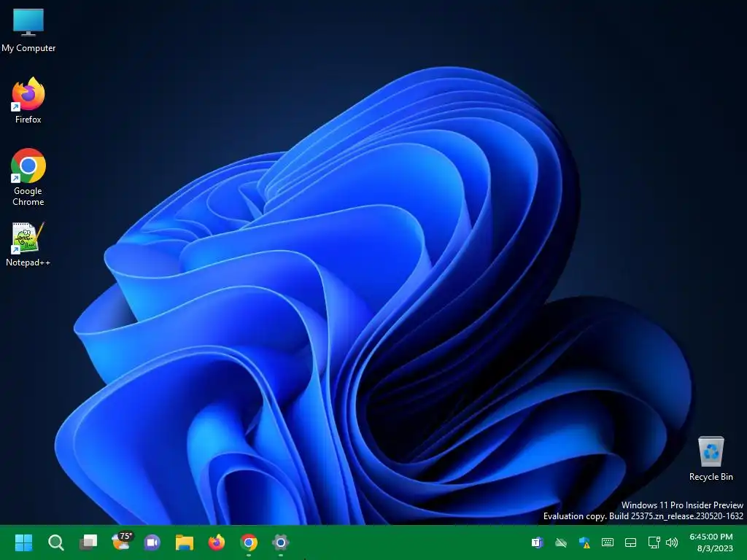Viewport: 747px width, 560px height.
Task: Open the clock showing 6:45:00 PM
Action: click(x=711, y=542)
